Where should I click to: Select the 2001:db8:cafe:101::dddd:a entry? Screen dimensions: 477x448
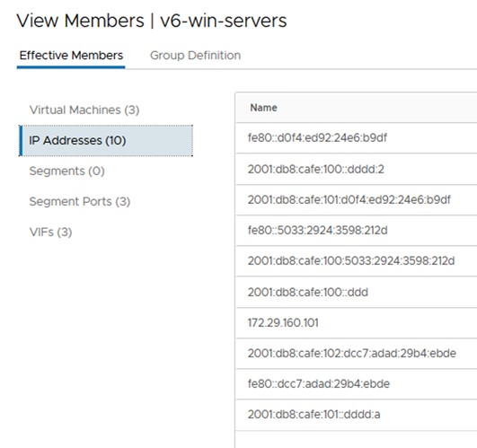tap(357, 415)
